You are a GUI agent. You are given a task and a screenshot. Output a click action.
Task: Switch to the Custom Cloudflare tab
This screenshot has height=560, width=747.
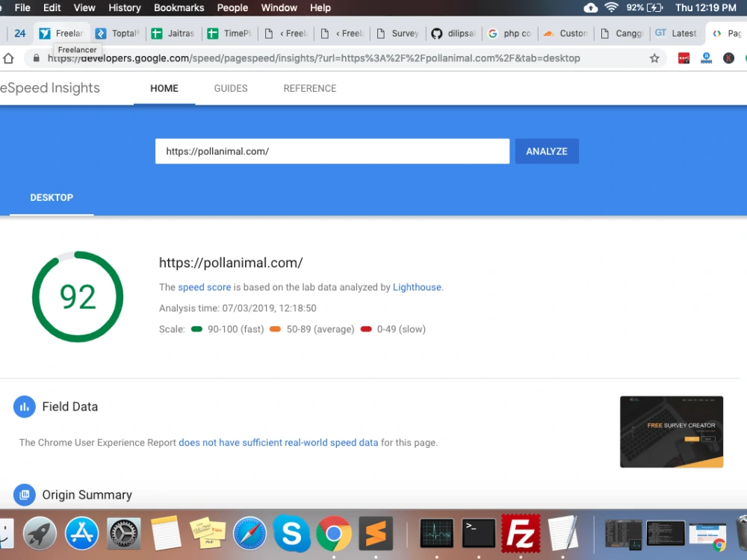coord(566,34)
